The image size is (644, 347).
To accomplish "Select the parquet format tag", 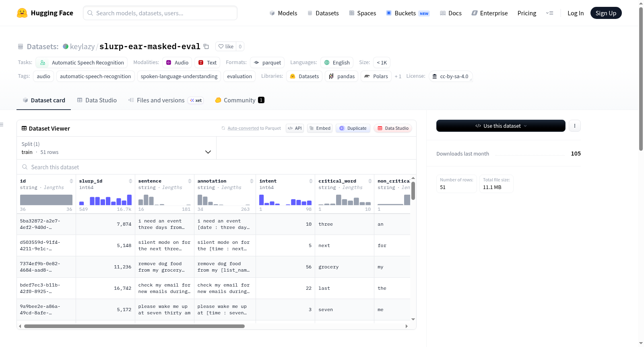I will [x=267, y=62].
